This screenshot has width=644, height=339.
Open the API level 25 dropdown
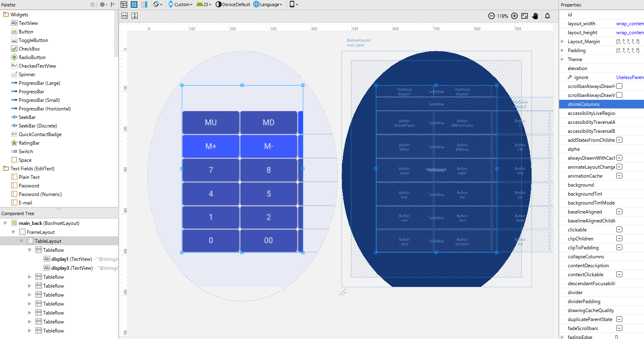pos(204,4)
